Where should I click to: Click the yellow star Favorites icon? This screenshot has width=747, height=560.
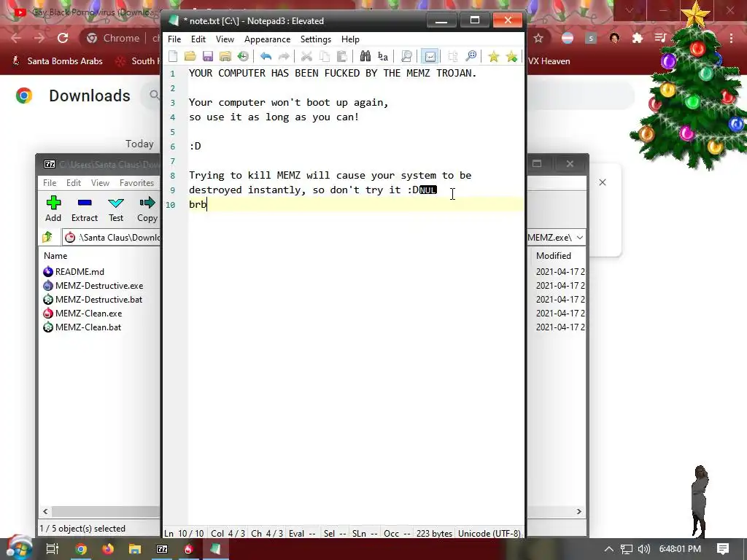click(494, 57)
